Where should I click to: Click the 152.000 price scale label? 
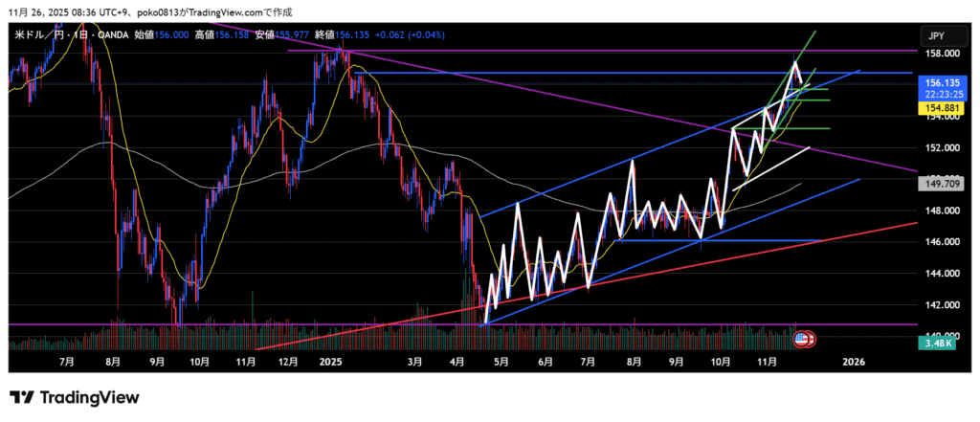pyautogui.click(x=935, y=148)
